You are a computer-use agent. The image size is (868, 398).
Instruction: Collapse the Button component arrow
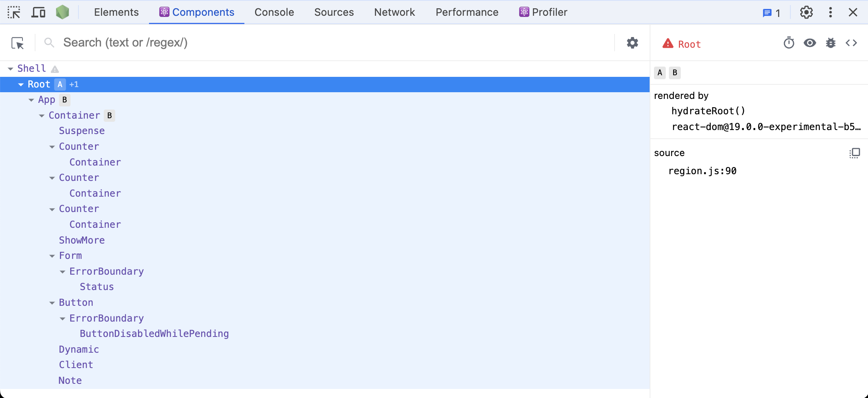tap(52, 303)
